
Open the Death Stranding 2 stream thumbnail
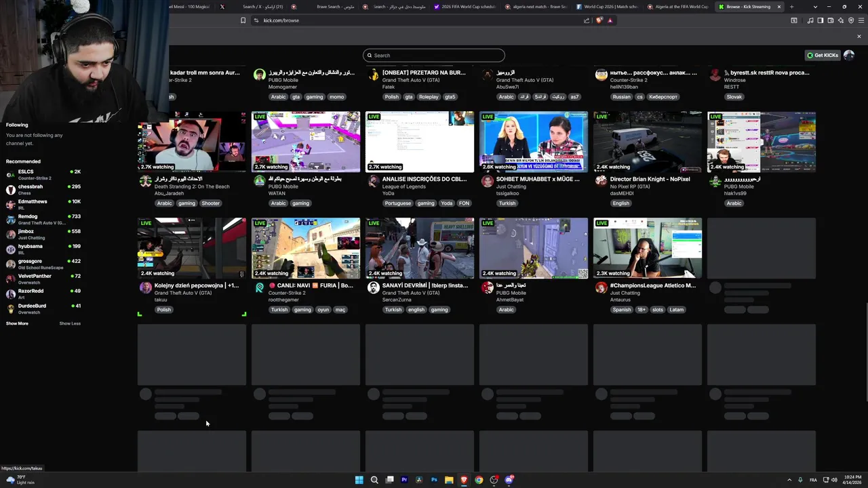click(192, 142)
